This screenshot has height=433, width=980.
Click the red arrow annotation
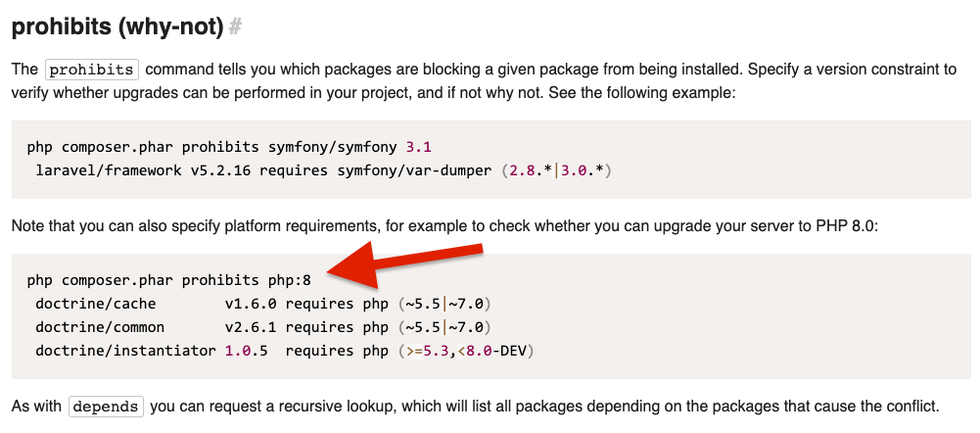(x=404, y=265)
